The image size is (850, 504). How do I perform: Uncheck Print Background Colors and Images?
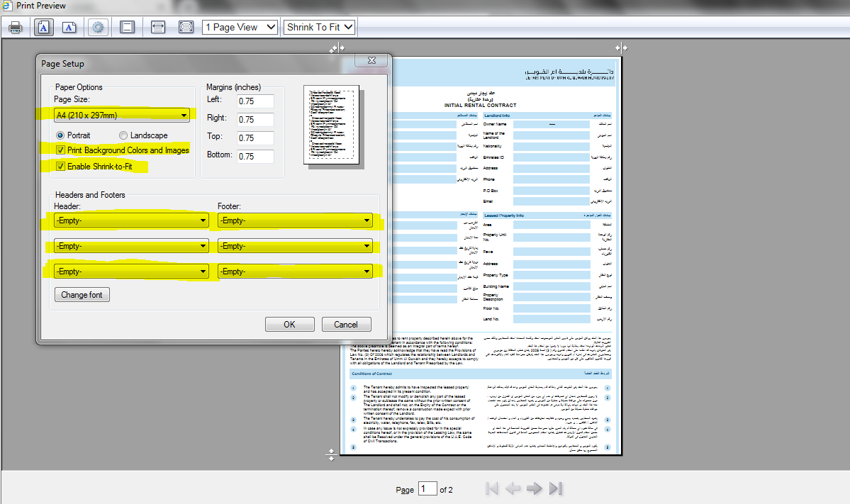point(60,150)
